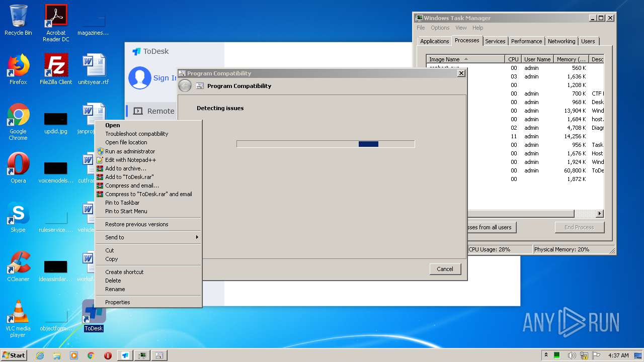Select the updid.jpg file icon
This screenshot has height=362, width=644.
(x=56, y=122)
